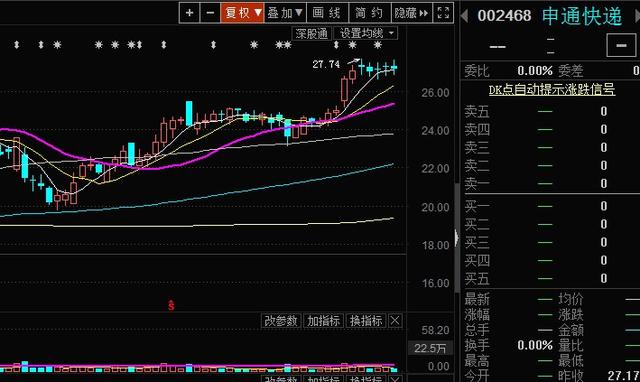Open DK点自动提示涨跌信号 link
Viewport: 640px width, 382px height.
(x=551, y=89)
